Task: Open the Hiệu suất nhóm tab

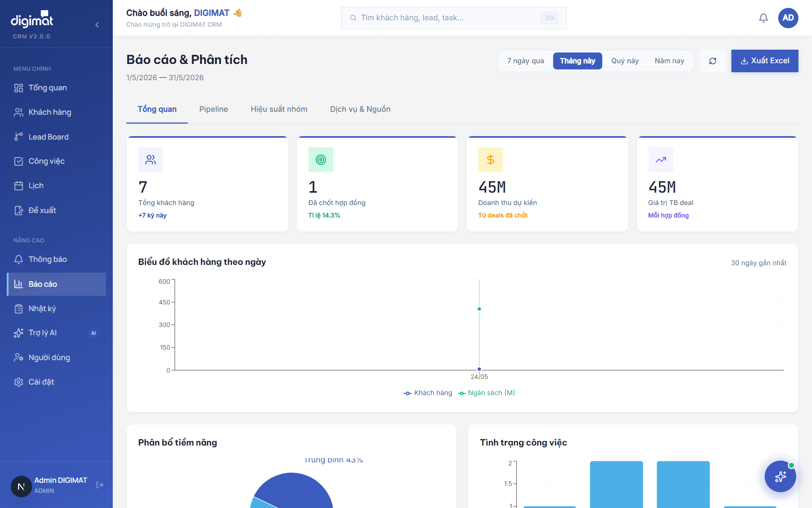Action: click(x=279, y=110)
